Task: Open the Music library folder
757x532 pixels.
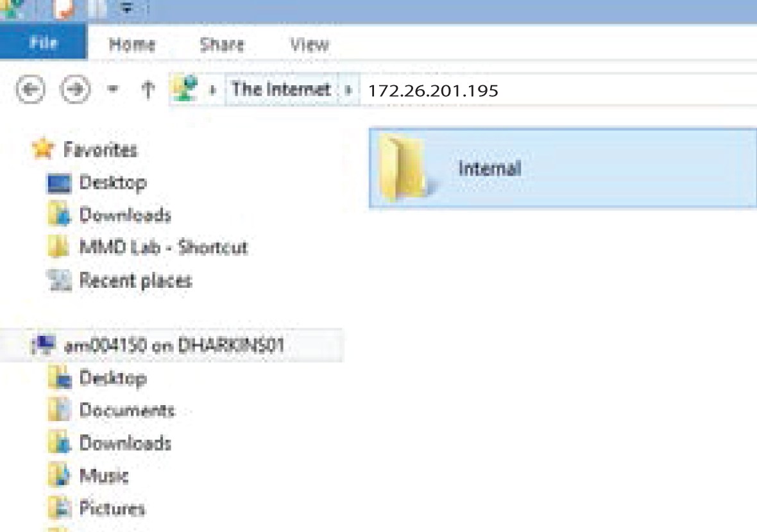Action: click(x=104, y=476)
